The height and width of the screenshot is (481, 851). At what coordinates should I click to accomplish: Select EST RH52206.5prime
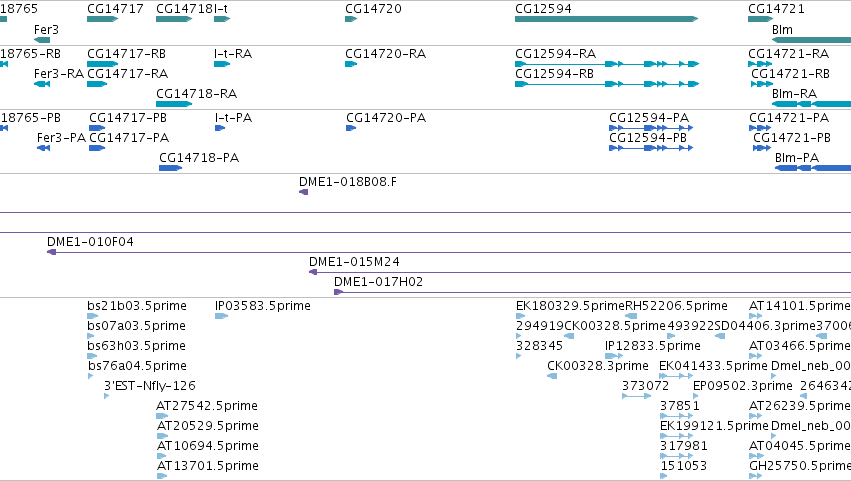click(676, 306)
